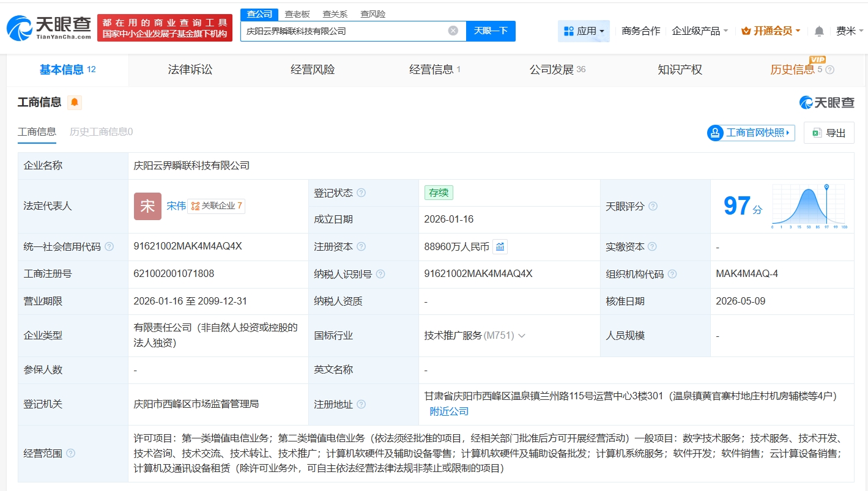The width and height of the screenshot is (868, 491).
Task: Clear the search box text
Action: tap(453, 31)
